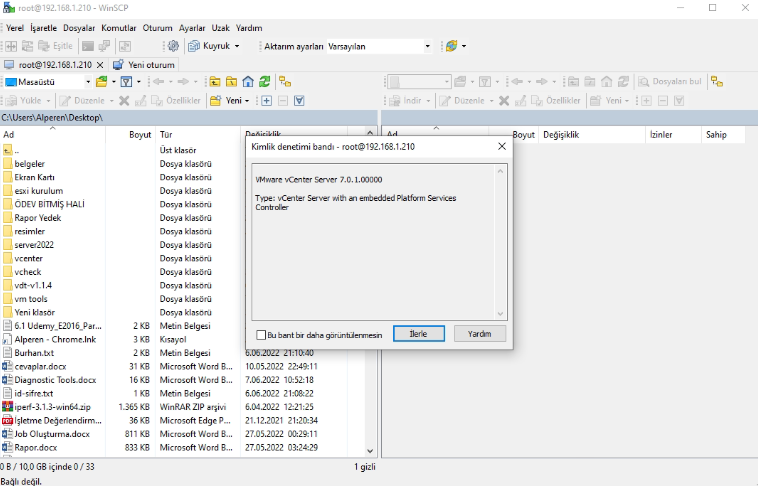Open the Yardım menu
This screenshot has width=758, height=486.
pos(249,28)
